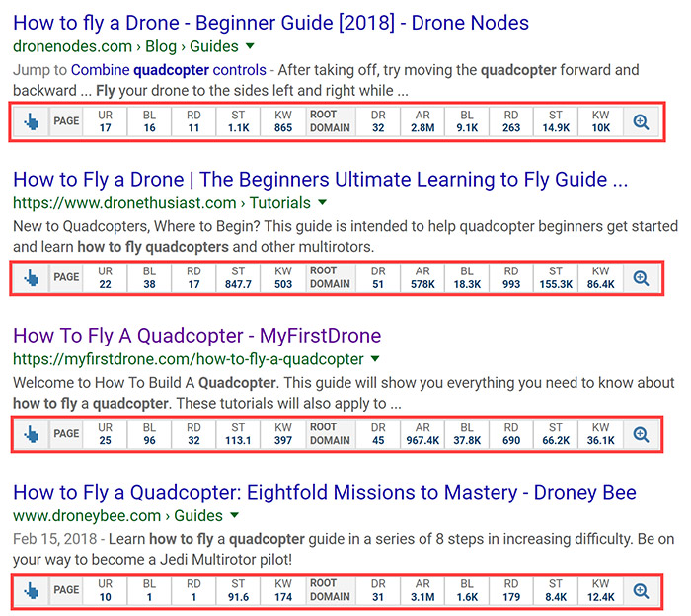Click the myfirstdrone.com/how-to-fly-a-quadcopter URL

[189, 359]
